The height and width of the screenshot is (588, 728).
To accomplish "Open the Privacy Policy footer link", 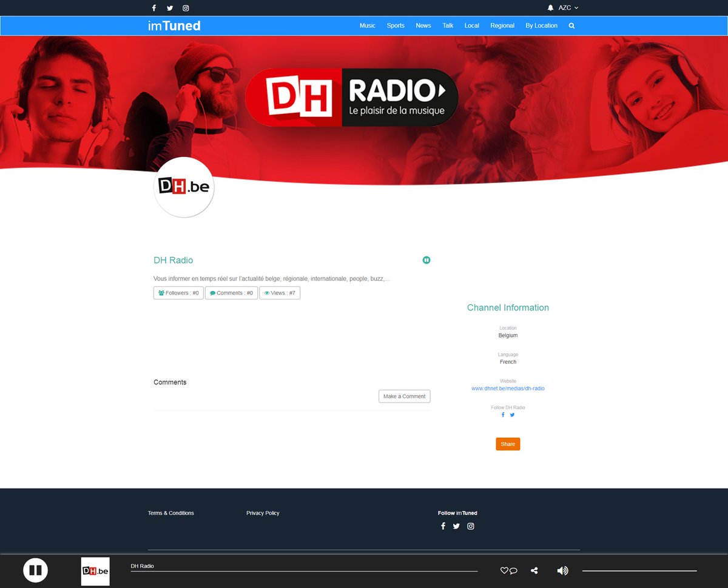I will [263, 513].
